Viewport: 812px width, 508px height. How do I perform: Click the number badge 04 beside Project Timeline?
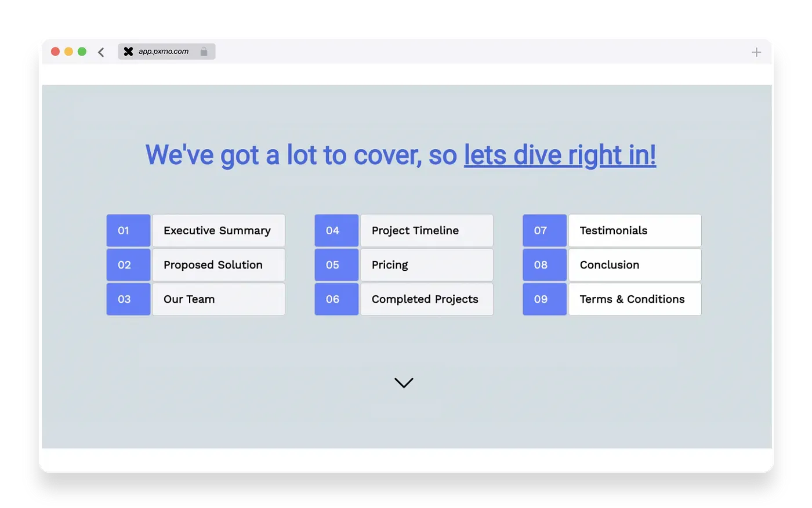pyautogui.click(x=336, y=230)
